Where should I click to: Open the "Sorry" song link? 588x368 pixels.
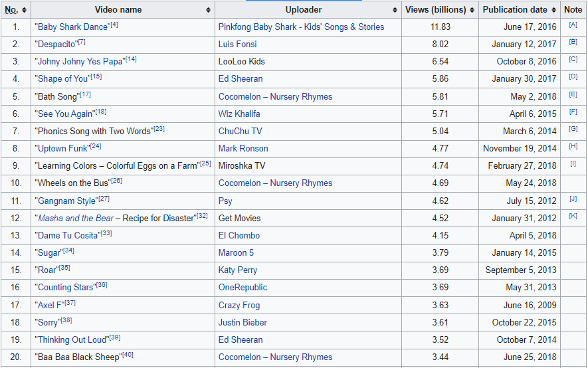coord(48,322)
